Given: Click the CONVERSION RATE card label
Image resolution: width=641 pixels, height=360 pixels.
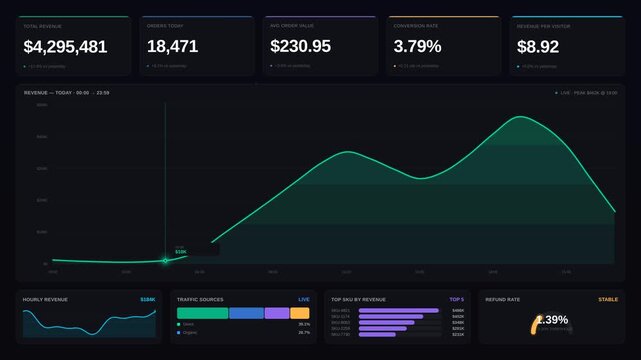Looking at the screenshot, I should pos(416,26).
